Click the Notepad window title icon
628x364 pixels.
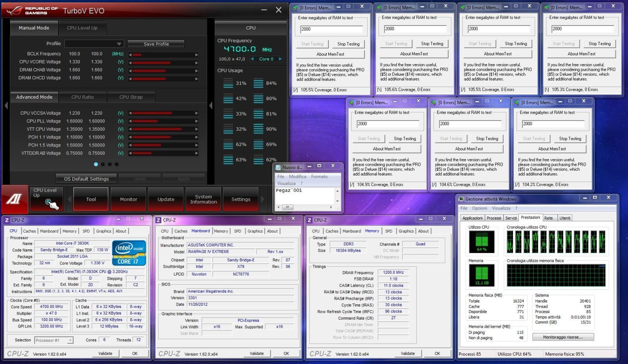278,167
